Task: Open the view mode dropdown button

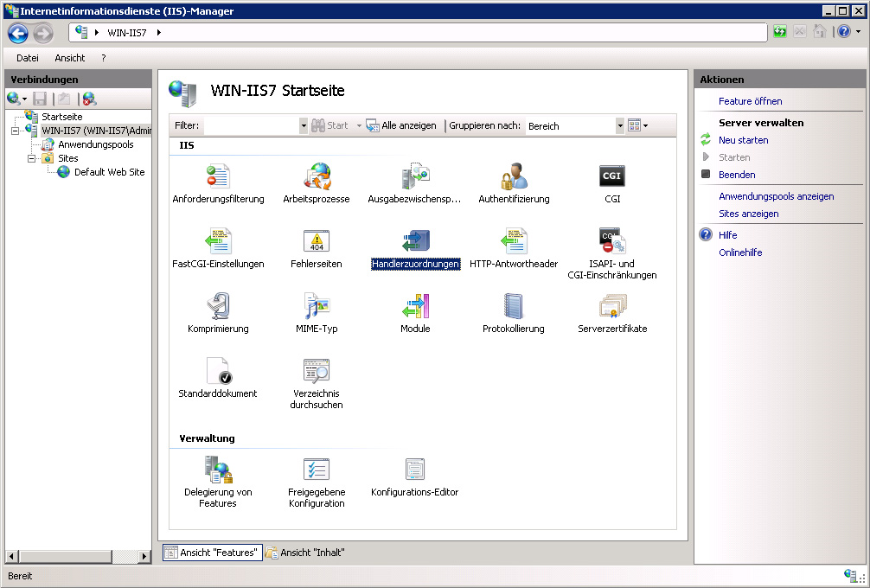Action: (x=637, y=126)
